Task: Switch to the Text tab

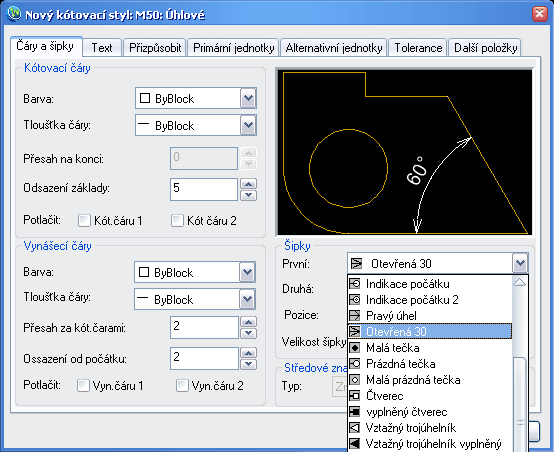Action: point(102,48)
